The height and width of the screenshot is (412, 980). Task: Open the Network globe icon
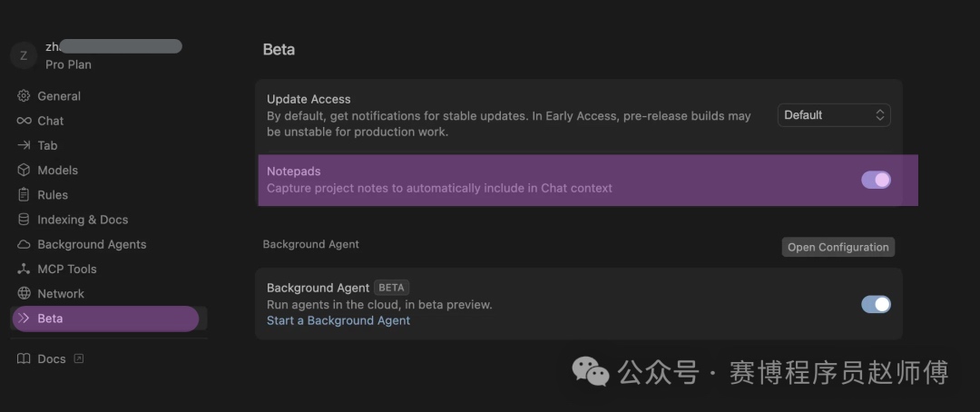pyautogui.click(x=24, y=293)
